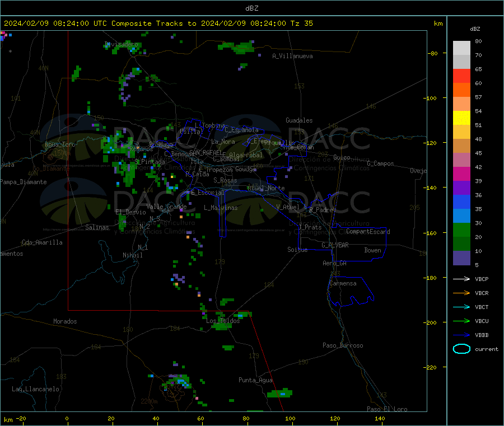
Task: Pick the 80 dBZ light gray swatch
Action: [461, 48]
